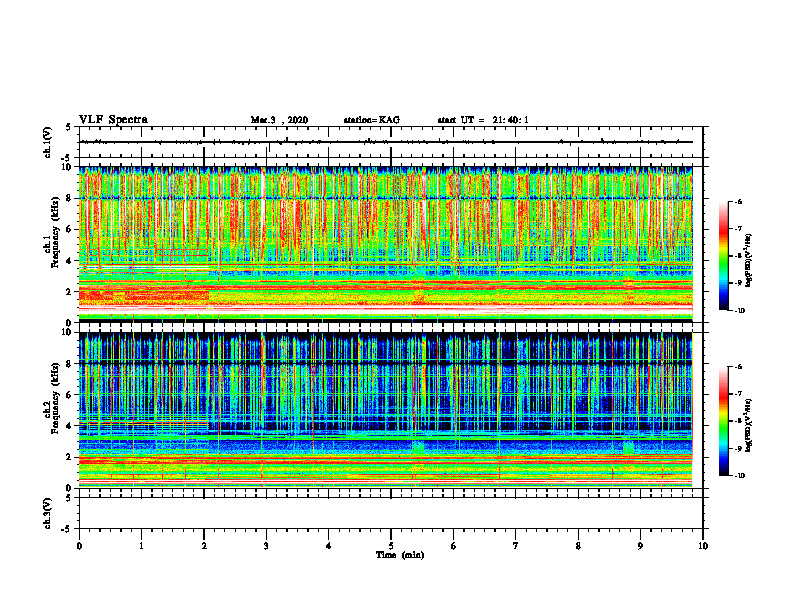Click the '-10' value on upper colorbar
The width and height of the screenshot is (792, 612).
[x=739, y=311]
